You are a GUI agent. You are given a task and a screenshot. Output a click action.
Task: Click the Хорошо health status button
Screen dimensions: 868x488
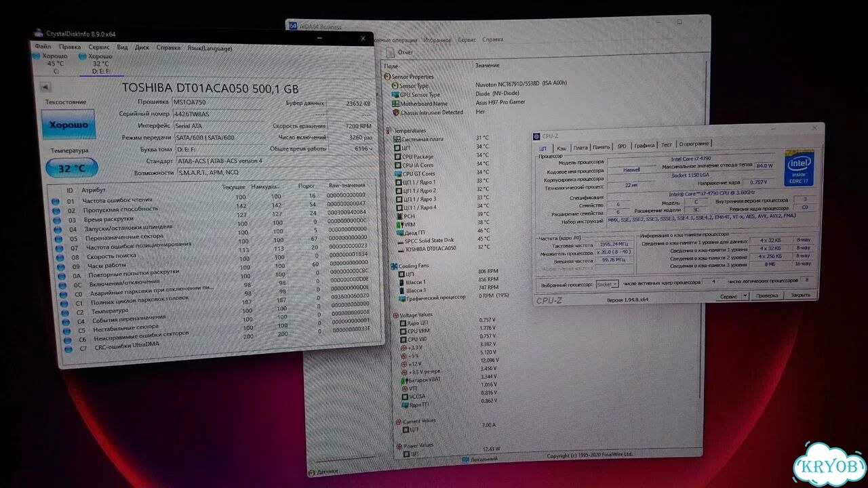pos(68,125)
